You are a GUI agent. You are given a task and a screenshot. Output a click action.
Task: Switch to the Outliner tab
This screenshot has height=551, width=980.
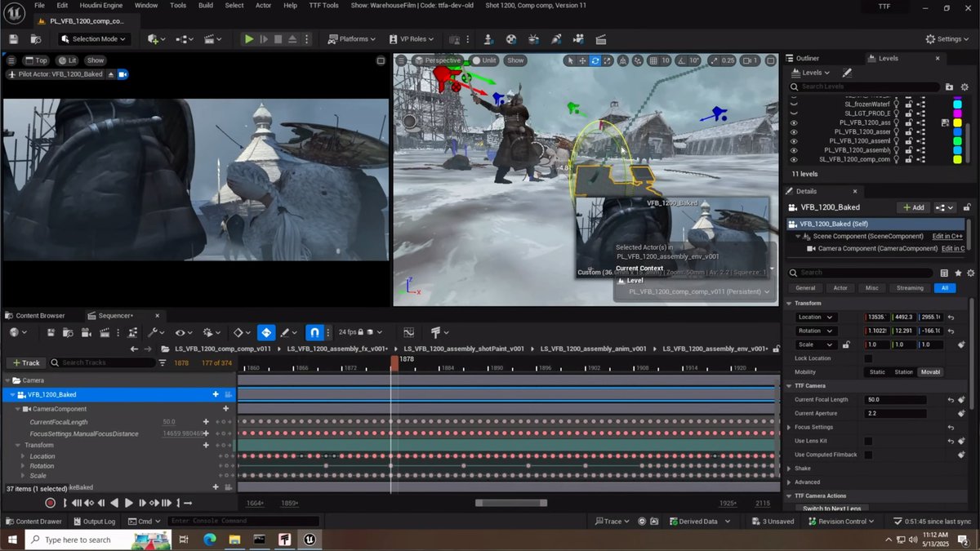[x=807, y=58]
